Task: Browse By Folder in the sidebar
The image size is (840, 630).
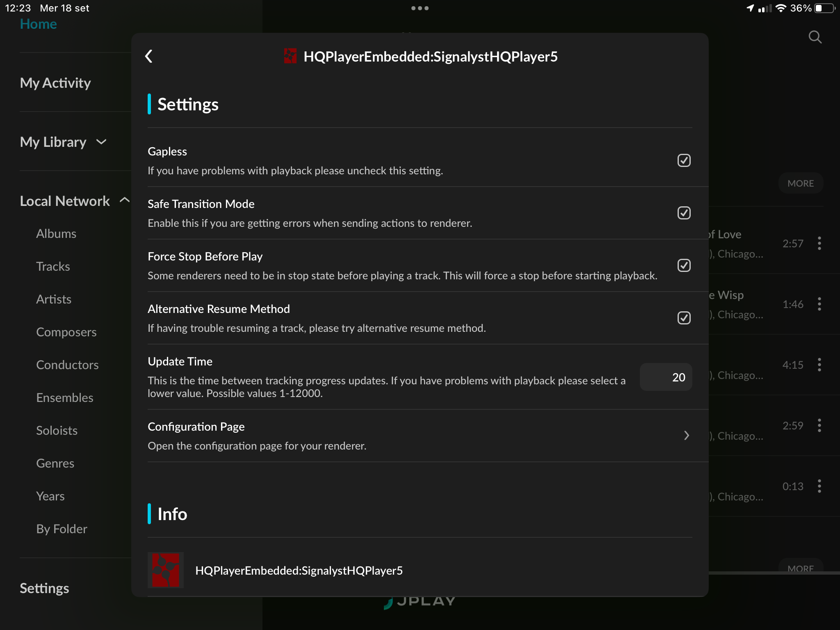Action: 62,529
